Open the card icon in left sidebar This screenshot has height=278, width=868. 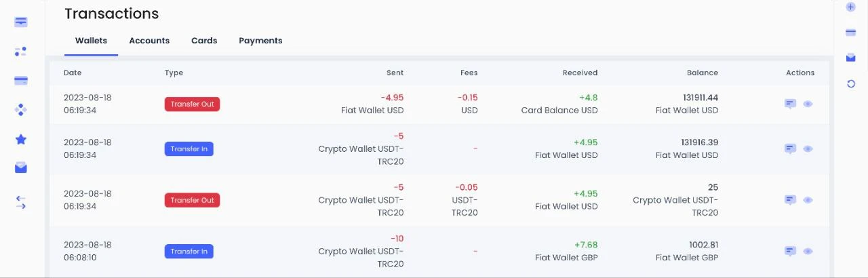coord(21,81)
